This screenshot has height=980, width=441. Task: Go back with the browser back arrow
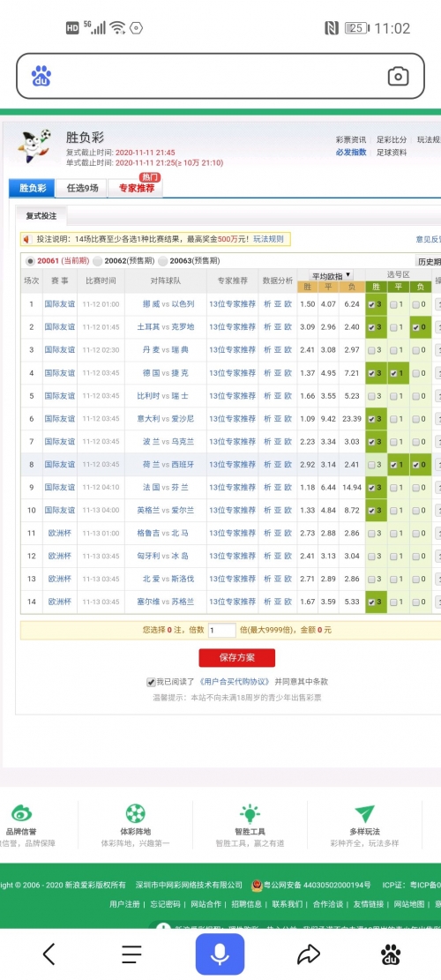coord(49,954)
